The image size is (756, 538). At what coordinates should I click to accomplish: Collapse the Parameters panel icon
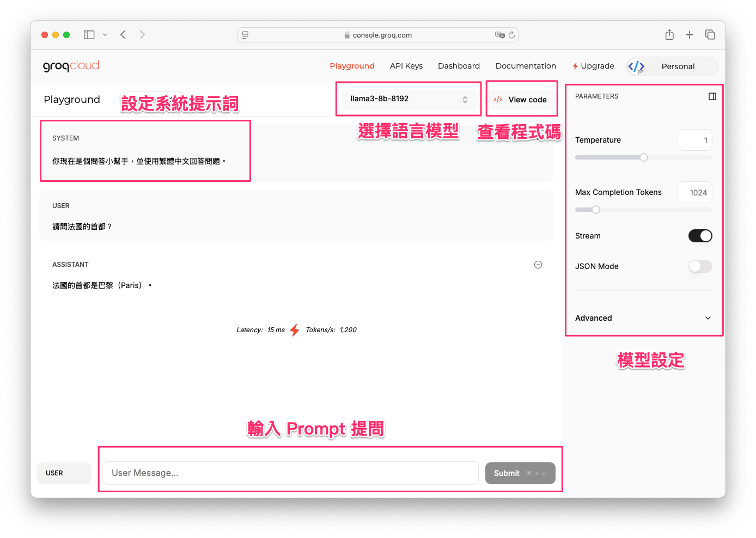712,96
